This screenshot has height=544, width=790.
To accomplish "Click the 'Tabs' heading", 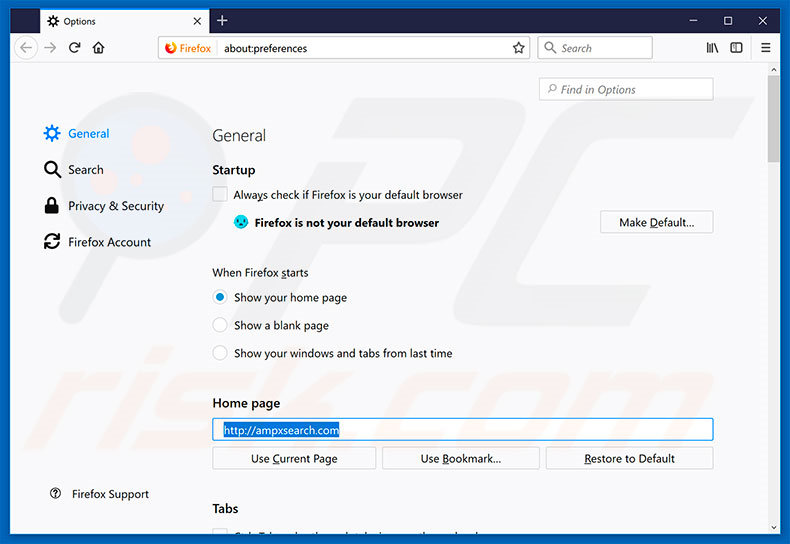I will (225, 509).
